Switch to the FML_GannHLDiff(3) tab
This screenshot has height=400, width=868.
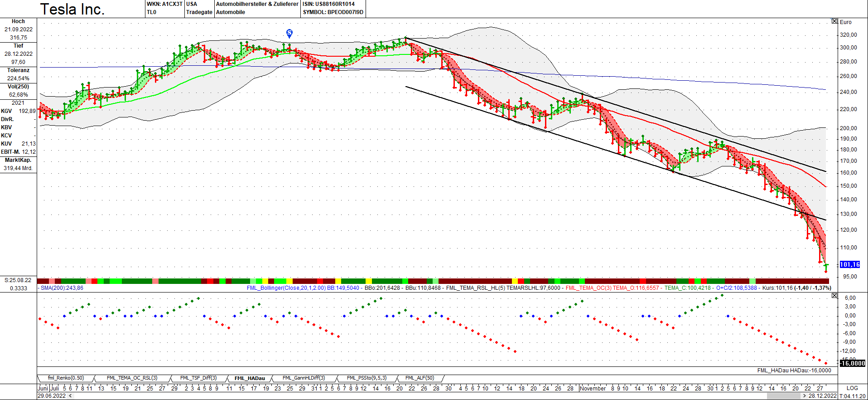point(304,378)
